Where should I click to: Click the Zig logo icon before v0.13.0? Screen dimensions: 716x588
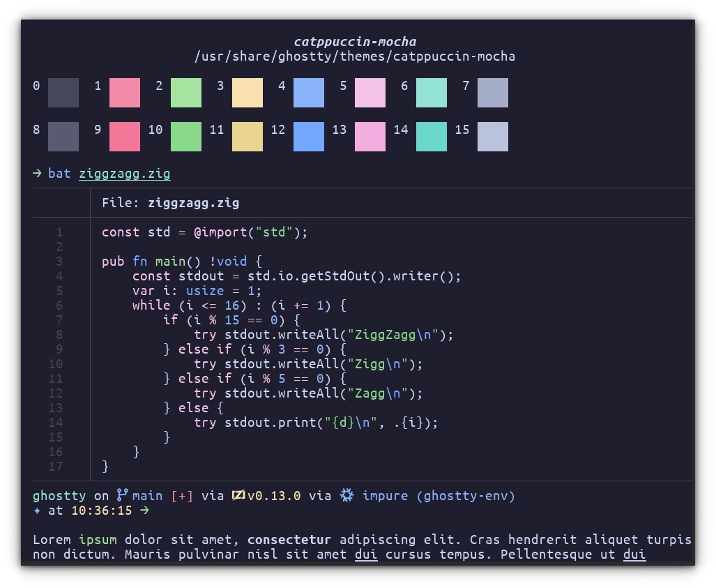tap(238, 495)
